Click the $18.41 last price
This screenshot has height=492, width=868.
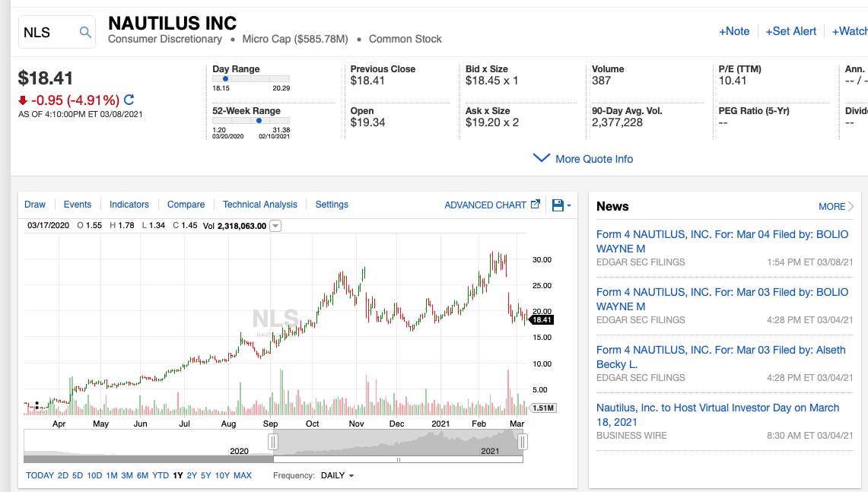click(46, 78)
